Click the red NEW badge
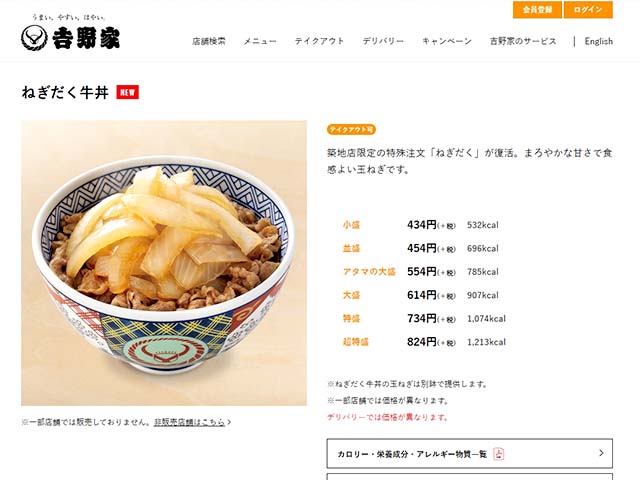Viewport: 640px width, 480px height. pos(127,92)
